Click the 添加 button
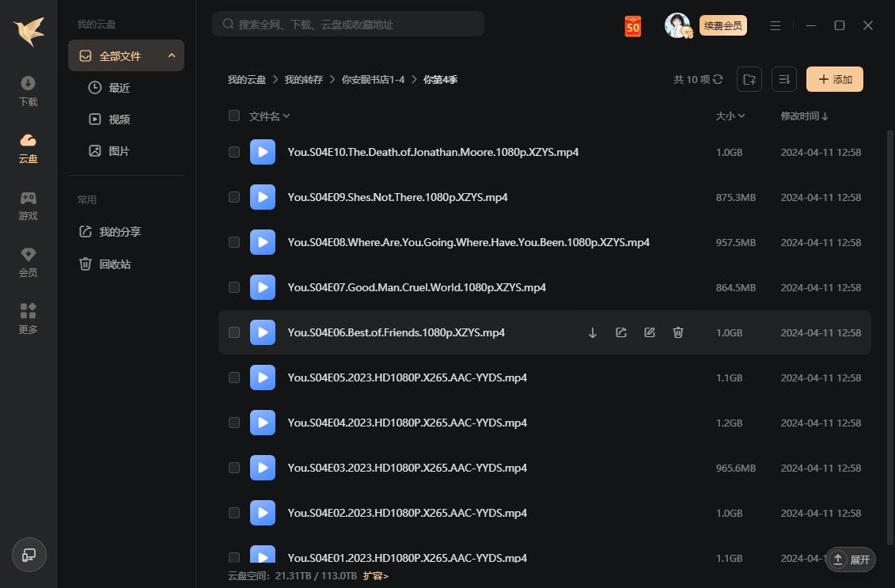 (834, 79)
